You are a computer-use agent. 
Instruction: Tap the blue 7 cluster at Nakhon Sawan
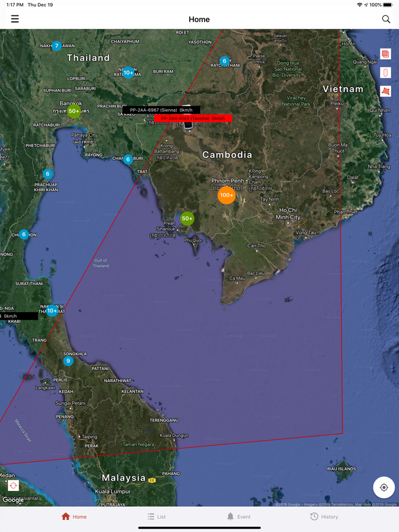click(56, 46)
